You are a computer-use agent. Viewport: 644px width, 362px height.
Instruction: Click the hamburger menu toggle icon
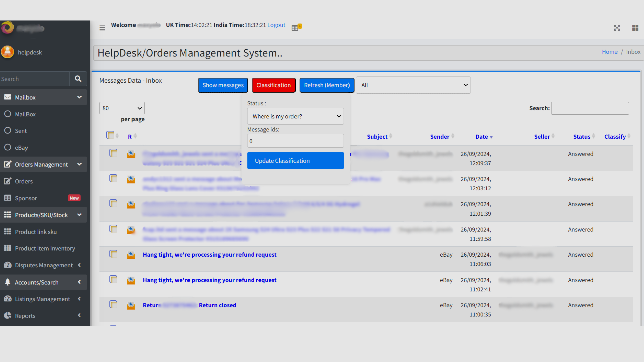point(102,28)
